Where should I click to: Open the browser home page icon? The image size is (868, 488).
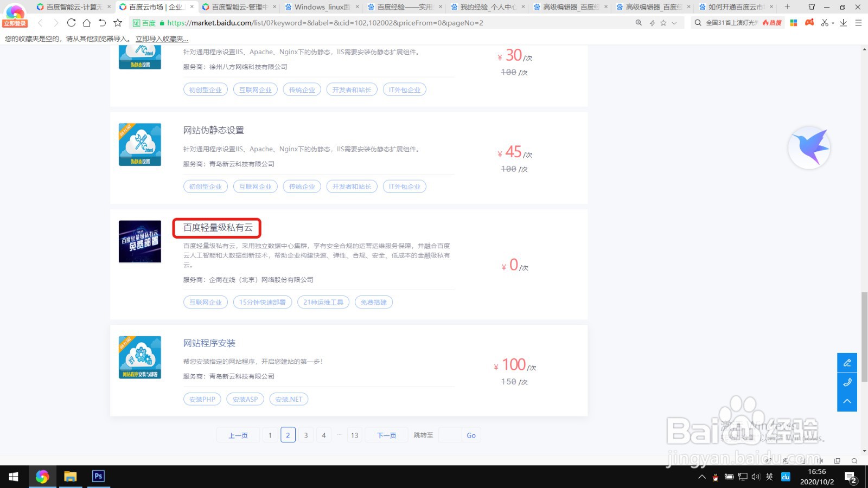(x=87, y=23)
